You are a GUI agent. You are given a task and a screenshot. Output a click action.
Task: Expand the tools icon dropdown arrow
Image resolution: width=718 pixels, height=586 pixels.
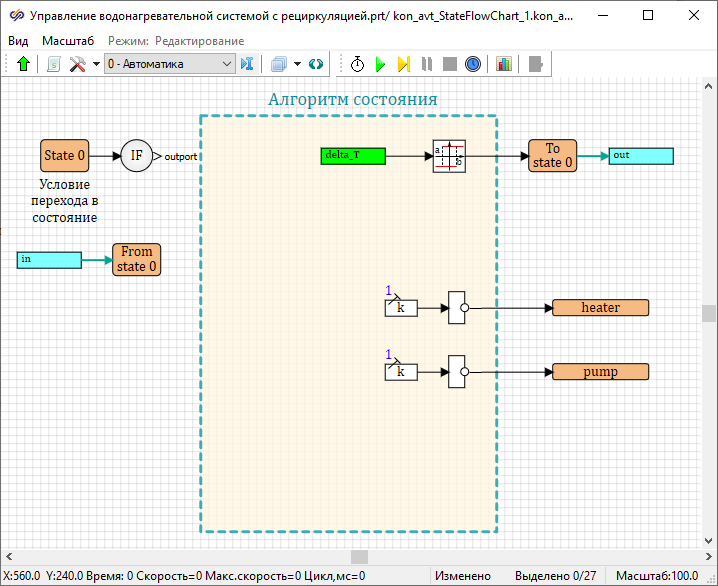[x=96, y=64]
